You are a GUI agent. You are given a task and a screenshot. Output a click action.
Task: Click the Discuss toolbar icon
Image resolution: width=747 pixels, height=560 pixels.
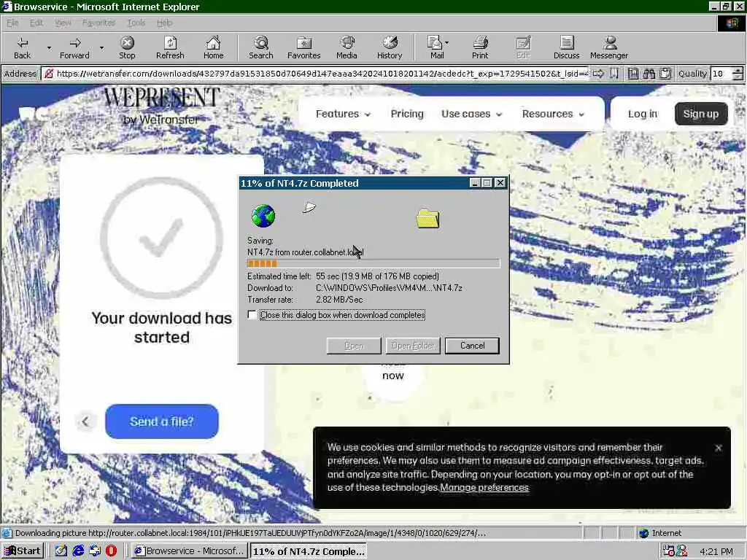[x=566, y=47]
